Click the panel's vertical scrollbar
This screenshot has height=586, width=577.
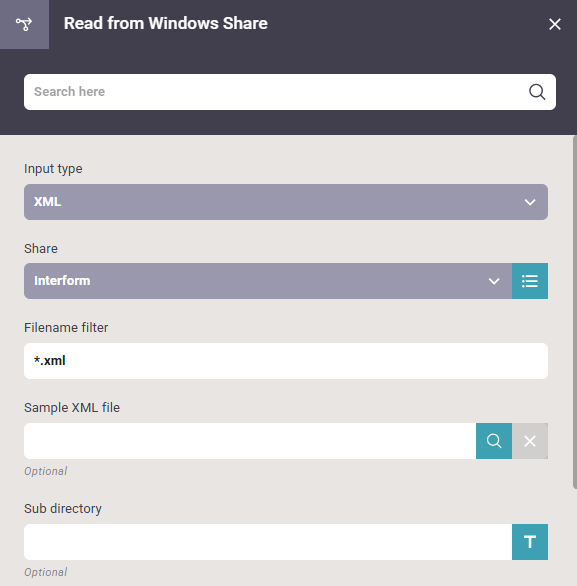575,312
